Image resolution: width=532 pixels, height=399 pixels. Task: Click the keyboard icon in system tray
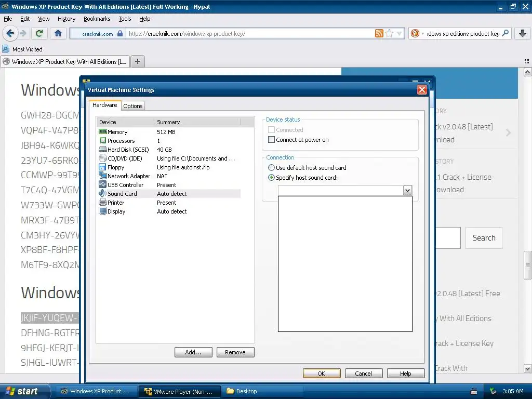tap(474, 391)
